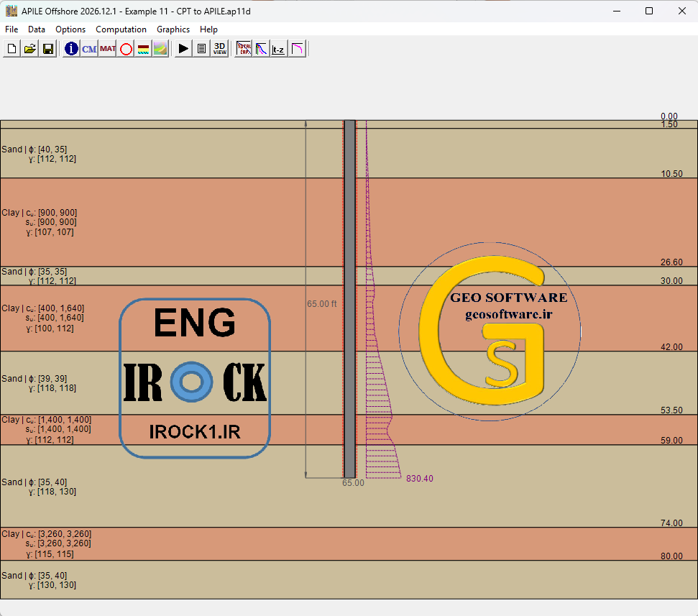Click the capacity value '830.40'
This screenshot has height=616, width=698.
[x=420, y=479]
